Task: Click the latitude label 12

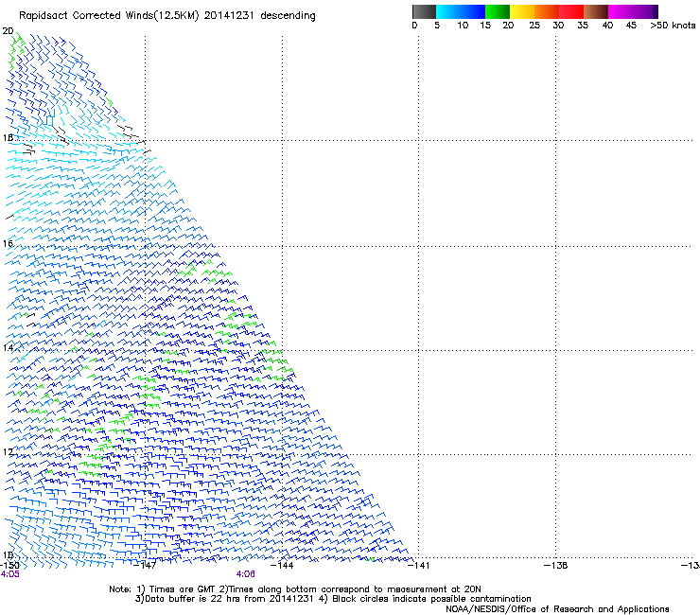Action: pyautogui.click(x=8, y=452)
